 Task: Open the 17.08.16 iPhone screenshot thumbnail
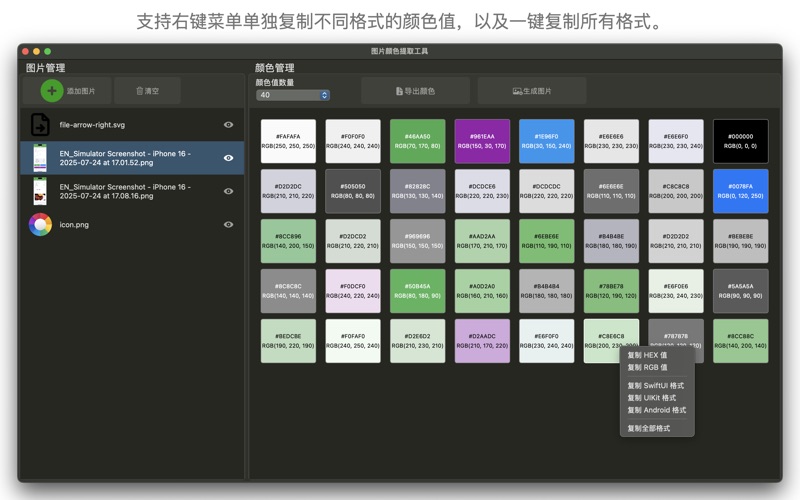tap(40, 191)
